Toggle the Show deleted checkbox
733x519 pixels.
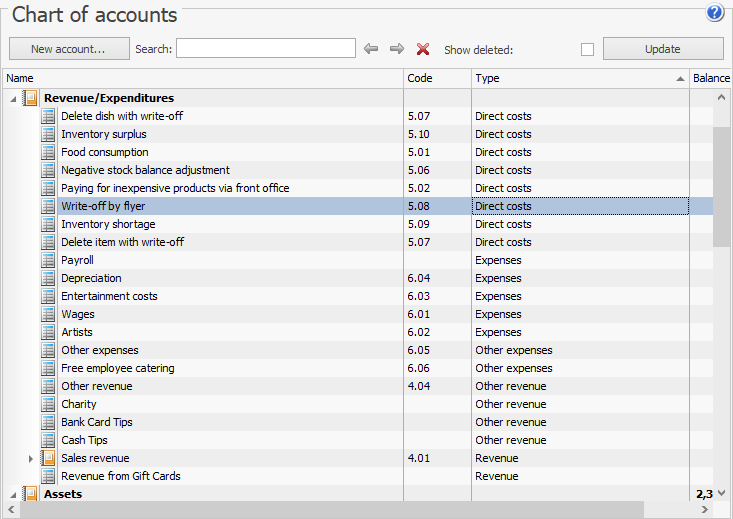[587, 49]
